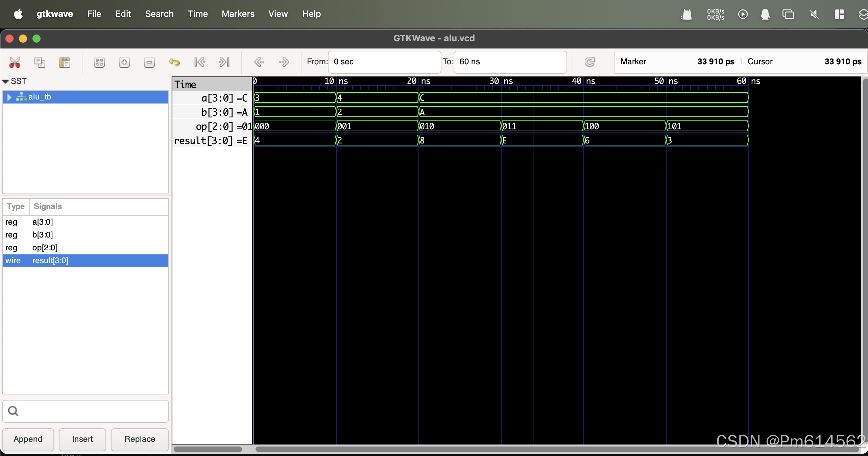Click the Append button

(x=28, y=439)
